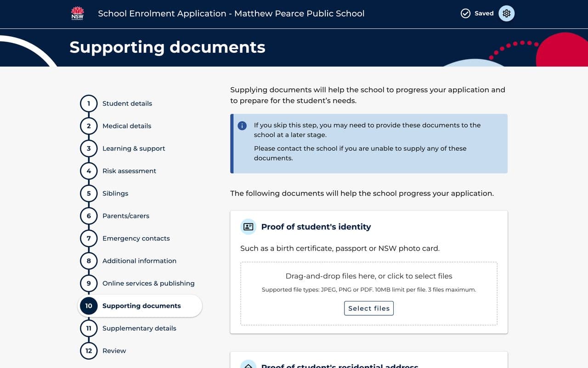Click the Select files button
The width and height of the screenshot is (588, 368).
click(x=369, y=308)
